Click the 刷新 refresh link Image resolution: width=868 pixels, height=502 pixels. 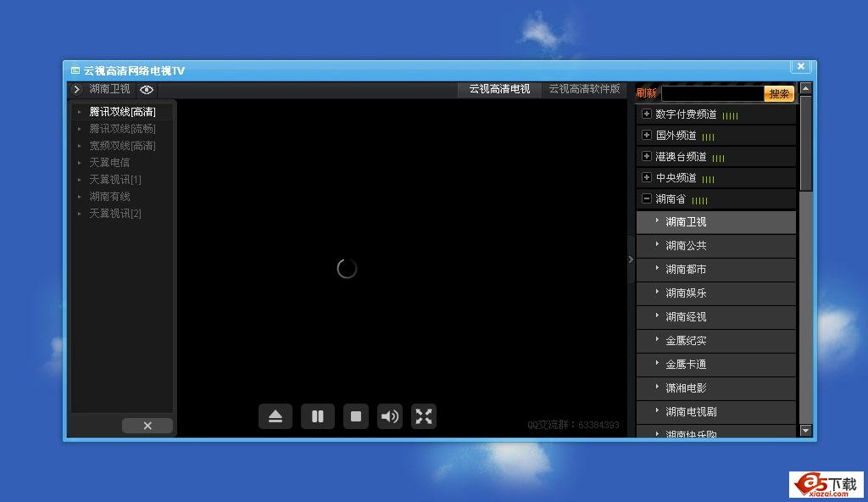pos(646,93)
